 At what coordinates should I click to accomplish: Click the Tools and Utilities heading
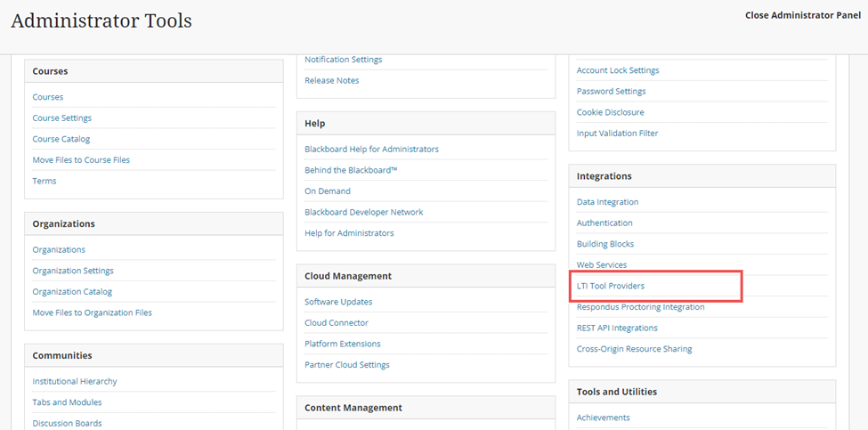(617, 392)
